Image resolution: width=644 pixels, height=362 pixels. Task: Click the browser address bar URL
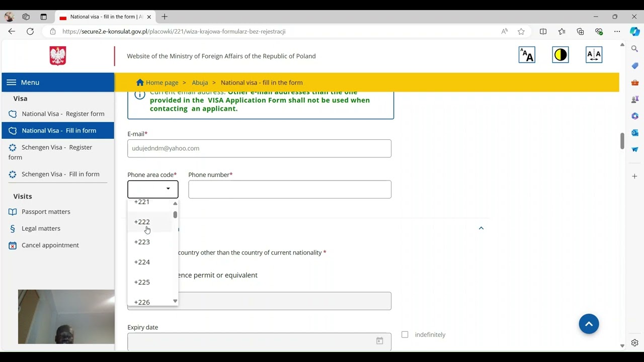click(174, 31)
